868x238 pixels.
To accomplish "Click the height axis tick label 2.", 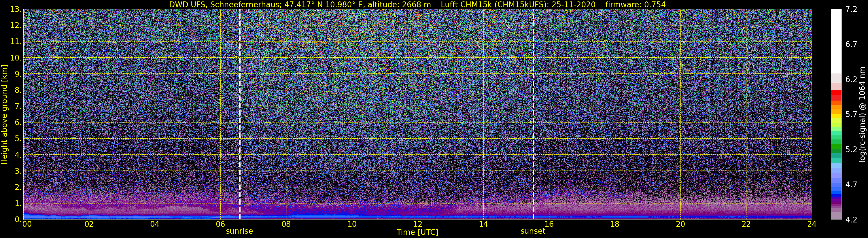I will [x=18, y=187].
